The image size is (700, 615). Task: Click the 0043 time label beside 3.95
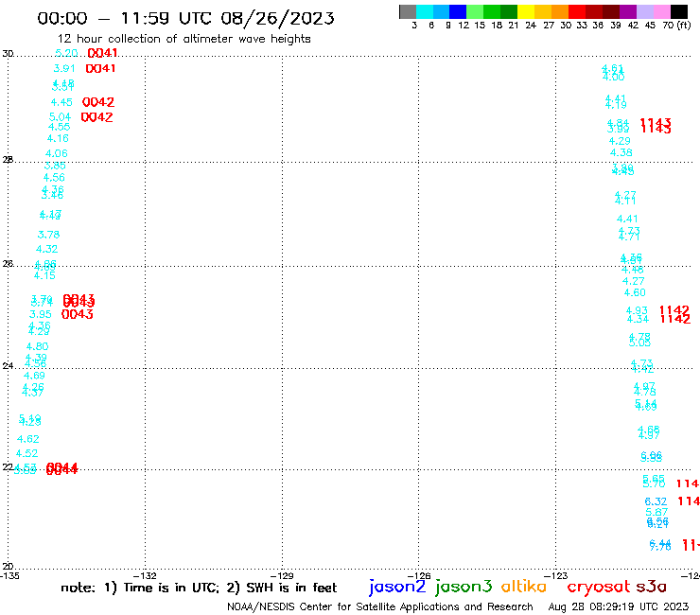click(78, 314)
